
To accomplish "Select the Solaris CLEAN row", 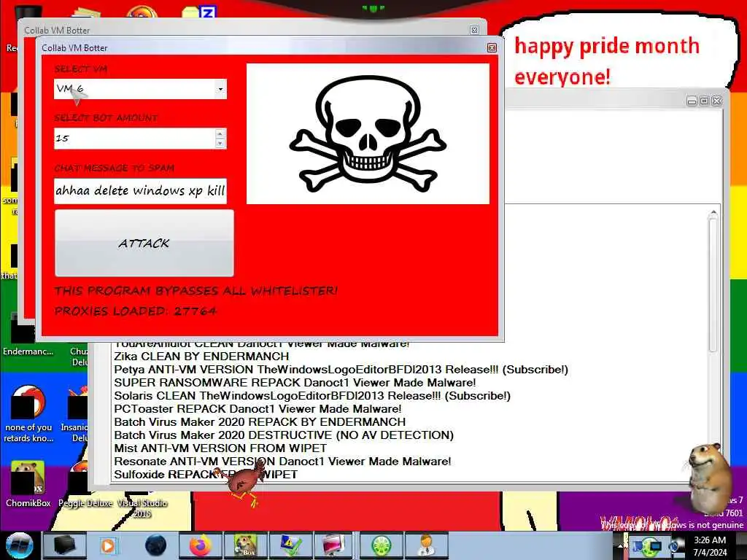I will click(x=312, y=396).
